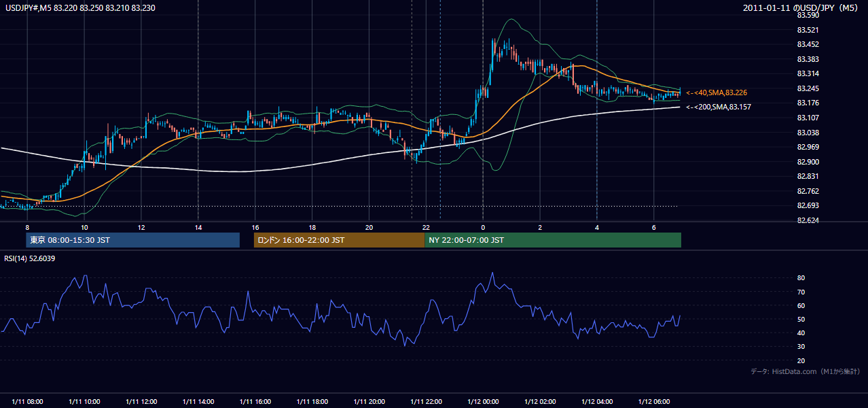868x408 pixels.
Task: Click hour tick 8 under price chart
Action: 27,227
